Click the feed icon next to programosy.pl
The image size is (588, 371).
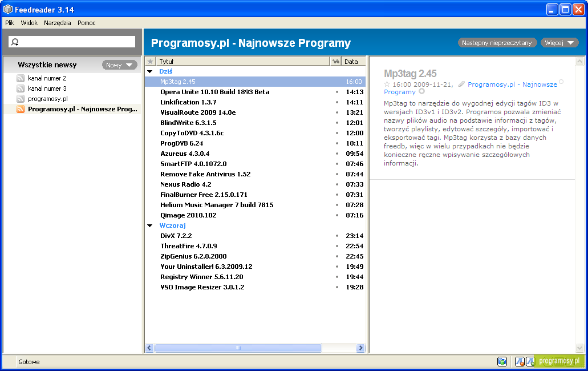[21, 99]
